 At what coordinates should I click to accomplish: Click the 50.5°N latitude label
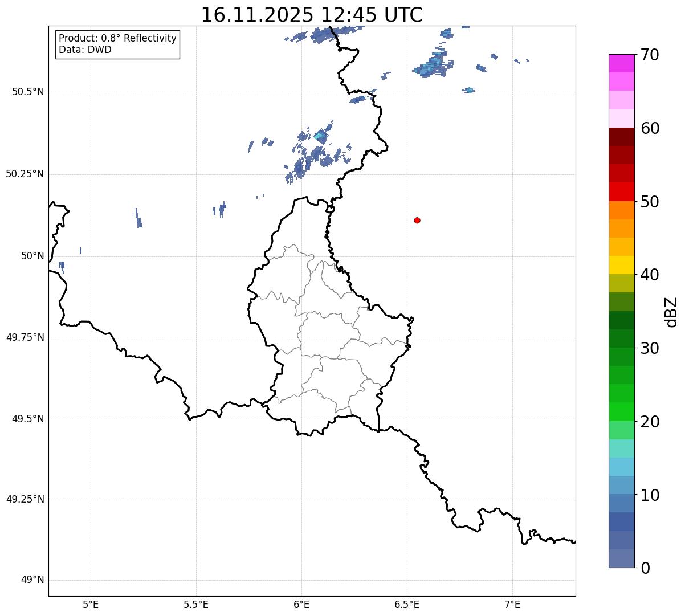tap(27, 92)
